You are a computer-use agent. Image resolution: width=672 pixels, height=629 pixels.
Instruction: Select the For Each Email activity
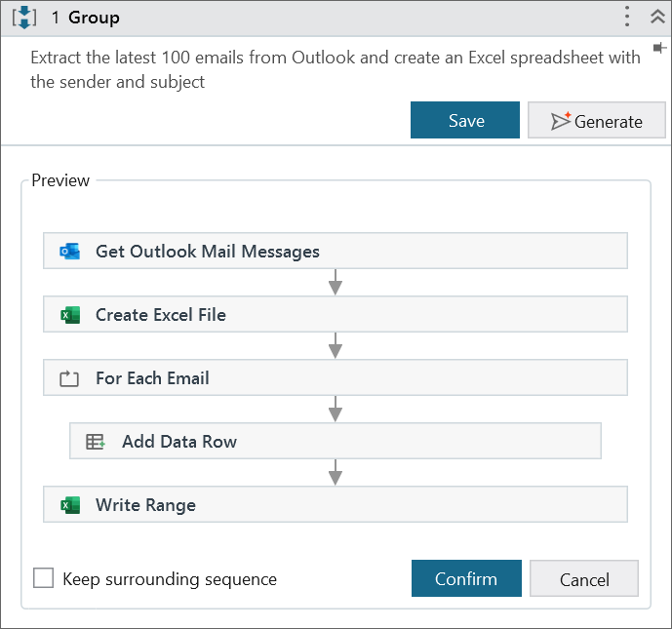click(335, 378)
